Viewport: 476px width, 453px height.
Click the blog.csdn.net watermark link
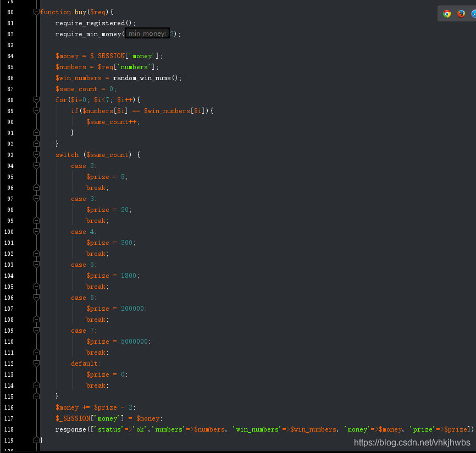[x=412, y=443]
